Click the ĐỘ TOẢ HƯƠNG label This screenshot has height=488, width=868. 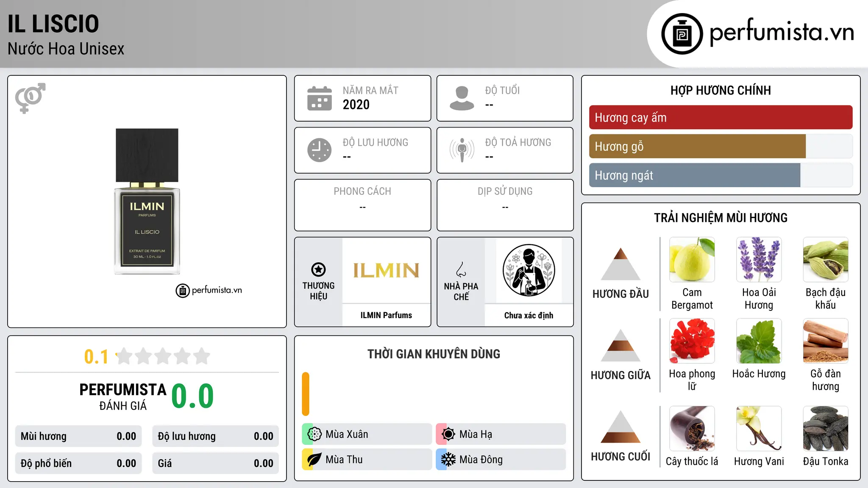pos(518,142)
